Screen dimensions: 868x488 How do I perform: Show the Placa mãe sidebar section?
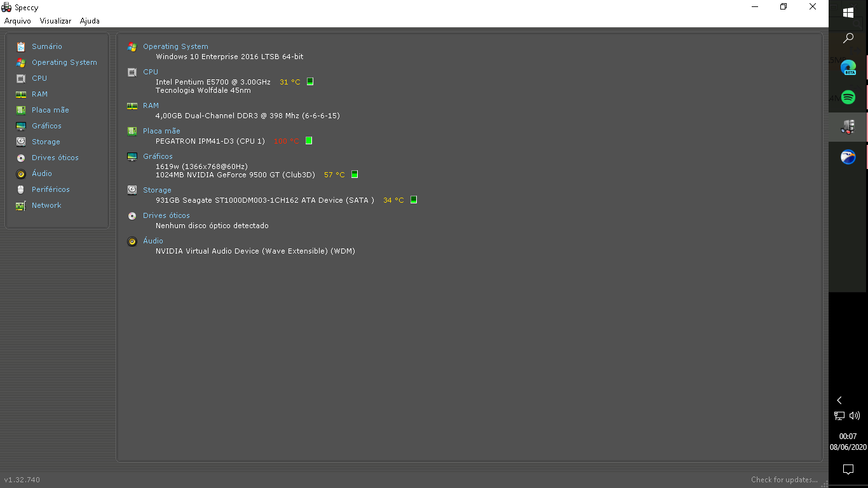[50, 110]
